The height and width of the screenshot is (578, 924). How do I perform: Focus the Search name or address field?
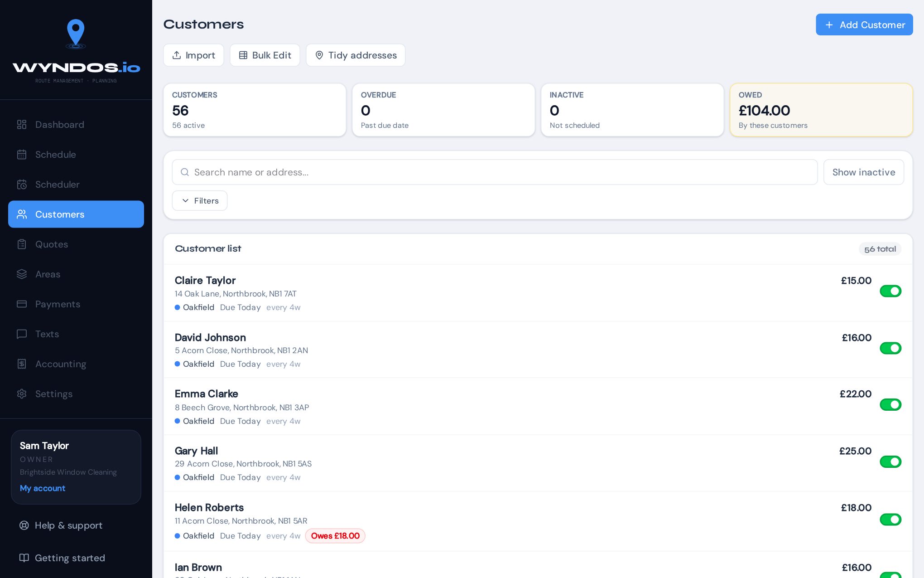(495, 172)
